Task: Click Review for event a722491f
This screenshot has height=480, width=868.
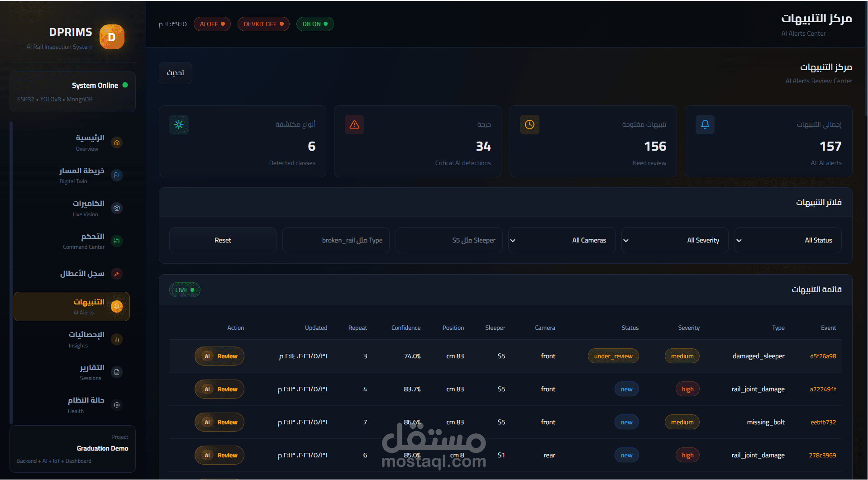Action: pyautogui.click(x=219, y=390)
